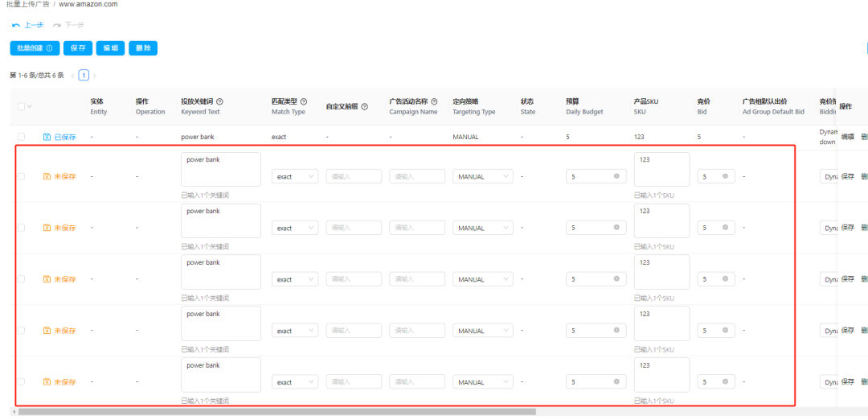The width and height of the screenshot is (868, 420).
Task: Clear Bid value in first unsaved row
Action: [725, 177]
